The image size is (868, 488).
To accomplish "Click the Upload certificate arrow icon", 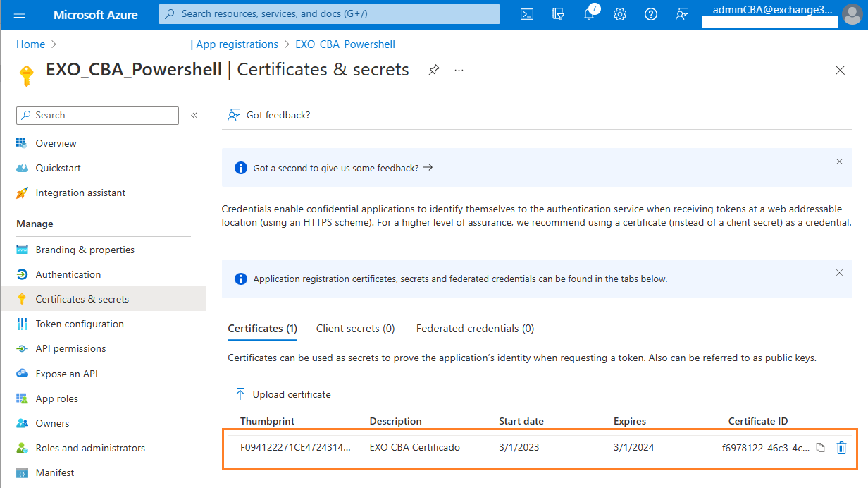I will point(240,394).
